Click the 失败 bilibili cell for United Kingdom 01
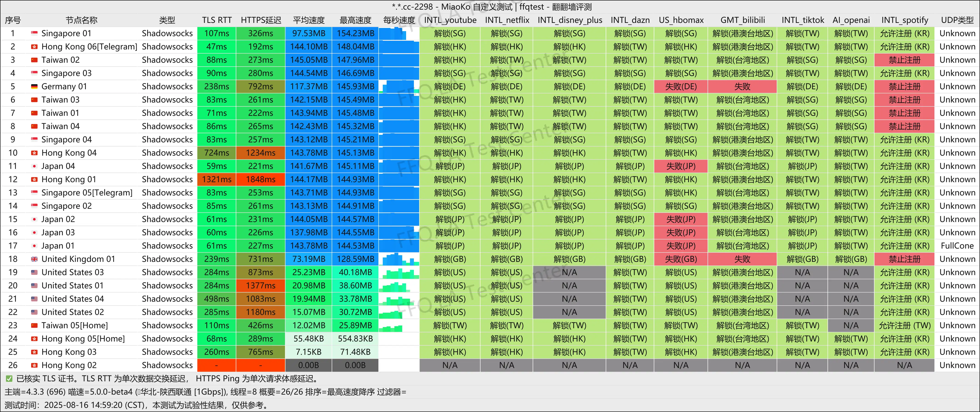Screen dimensions: 980x412 [x=742, y=259]
